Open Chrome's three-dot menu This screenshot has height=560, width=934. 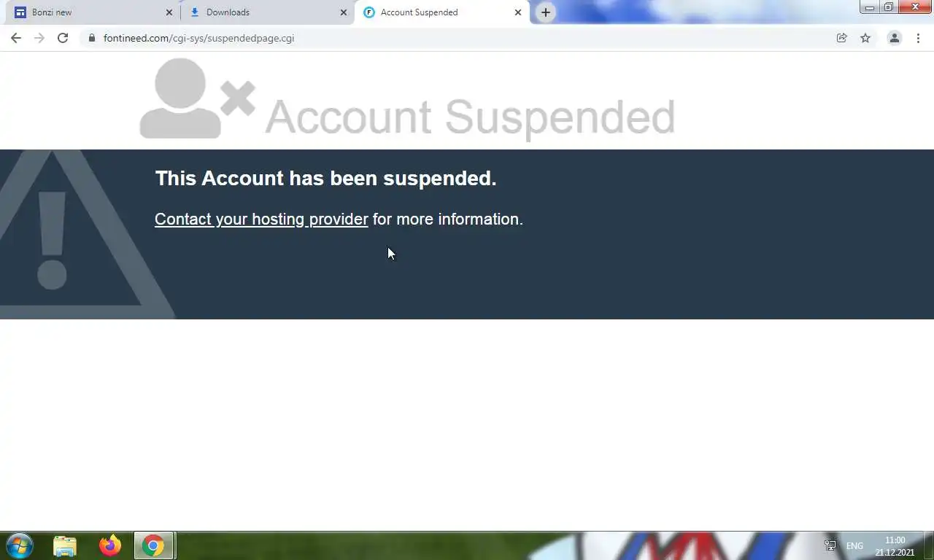pos(918,38)
